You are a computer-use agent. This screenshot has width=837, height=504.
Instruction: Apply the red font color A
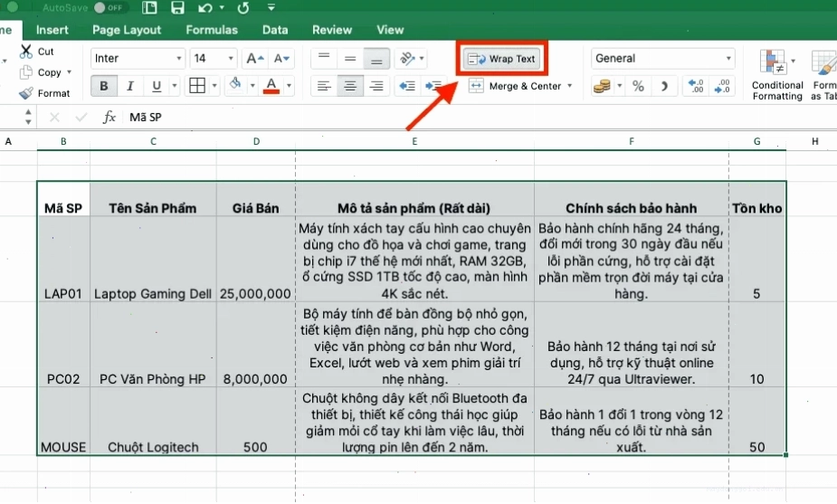[271, 86]
